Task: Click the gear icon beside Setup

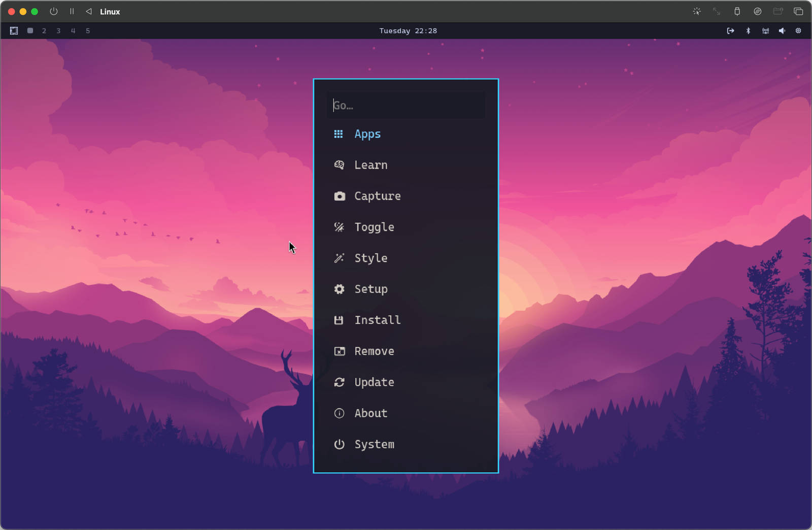Action: coord(339,289)
